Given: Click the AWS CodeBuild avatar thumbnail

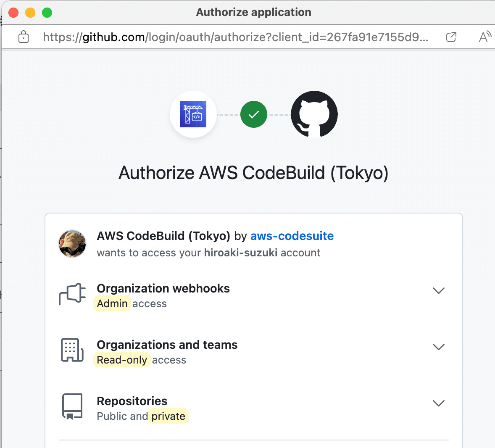Looking at the screenshot, I should 72,244.
